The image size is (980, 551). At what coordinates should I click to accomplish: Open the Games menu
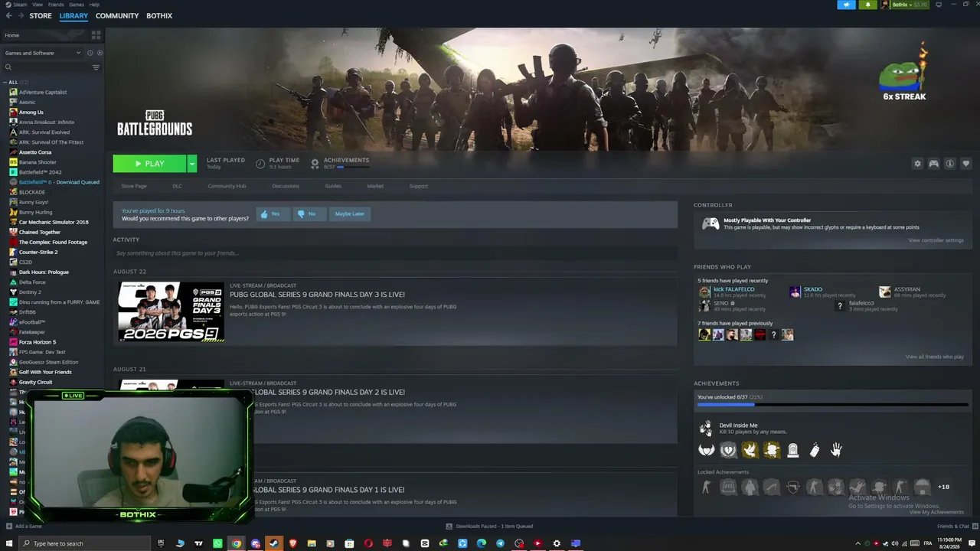(77, 5)
